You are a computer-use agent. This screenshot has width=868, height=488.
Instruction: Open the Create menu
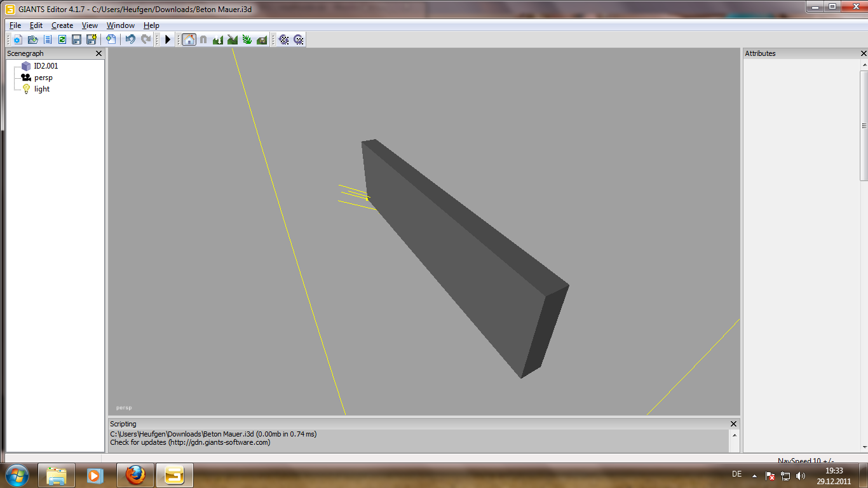pyautogui.click(x=62, y=25)
